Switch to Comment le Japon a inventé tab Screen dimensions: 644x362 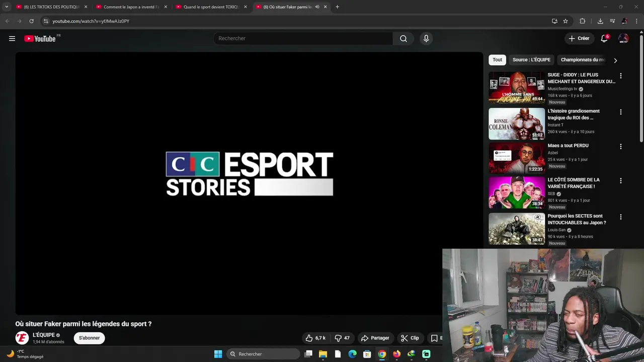tap(131, 7)
